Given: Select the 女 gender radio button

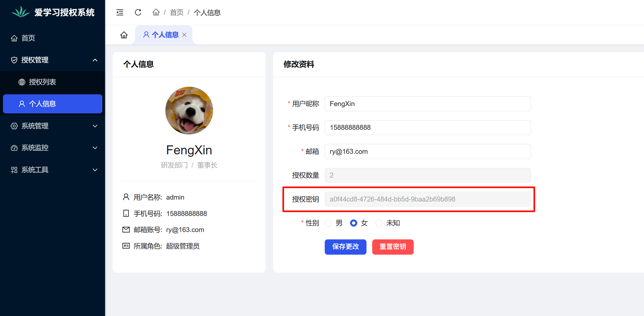Looking at the screenshot, I should tap(354, 223).
